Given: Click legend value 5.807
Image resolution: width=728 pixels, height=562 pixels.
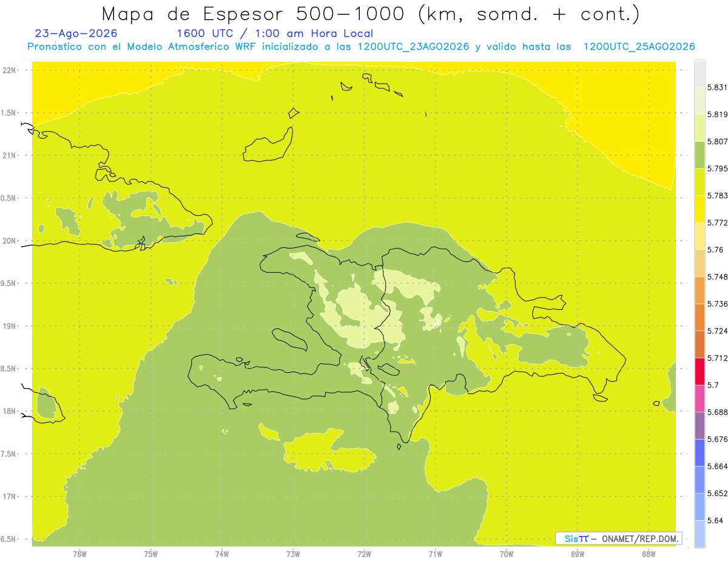Looking at the screenshot, I should [717, 141].
